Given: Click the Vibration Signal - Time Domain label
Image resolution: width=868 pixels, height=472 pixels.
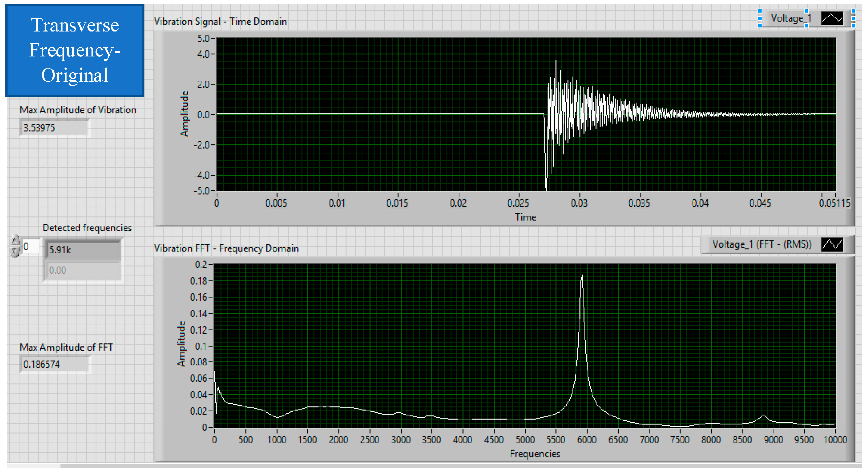Looking at the screenshot, I should (220, 22).
